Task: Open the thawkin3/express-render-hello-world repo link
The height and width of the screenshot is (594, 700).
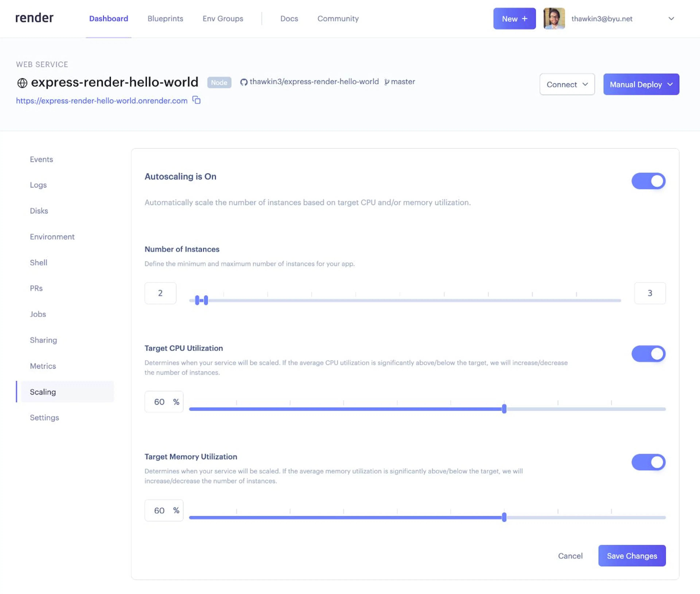Action: 314,82
